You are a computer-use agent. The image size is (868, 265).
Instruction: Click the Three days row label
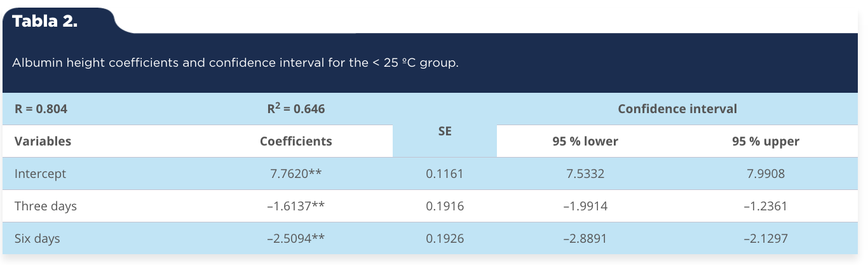click(46, 206)
